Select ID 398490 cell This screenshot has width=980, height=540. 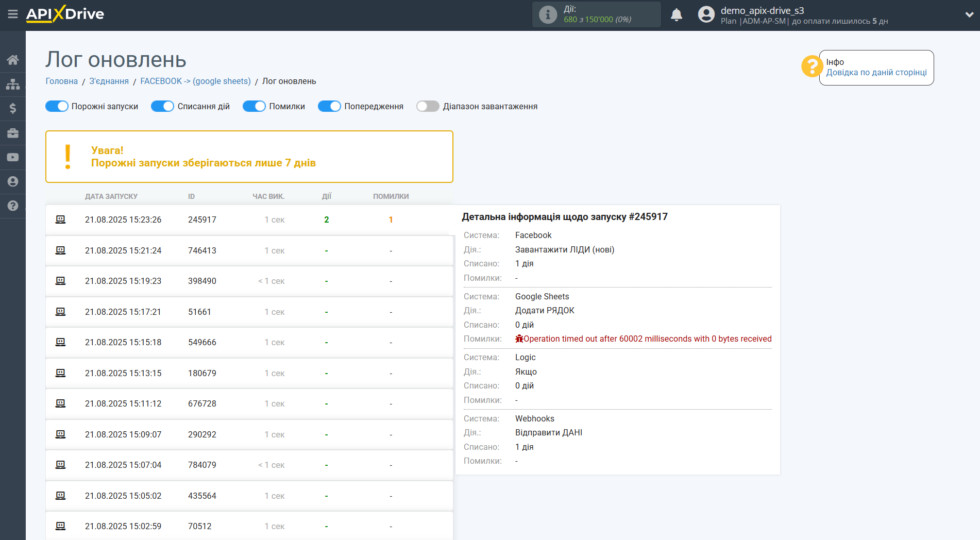click(x=202, y=281)
